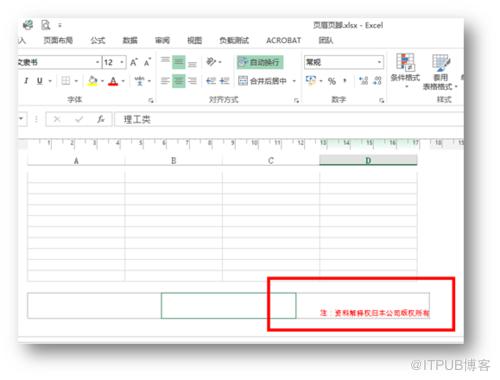Select column B header
This screenshot has height=380, width=500.
coord(173,160)
